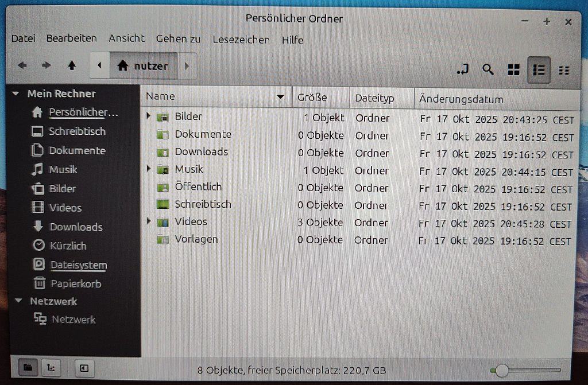Select Dateisystem in the sidebar

tap(79, 265)
